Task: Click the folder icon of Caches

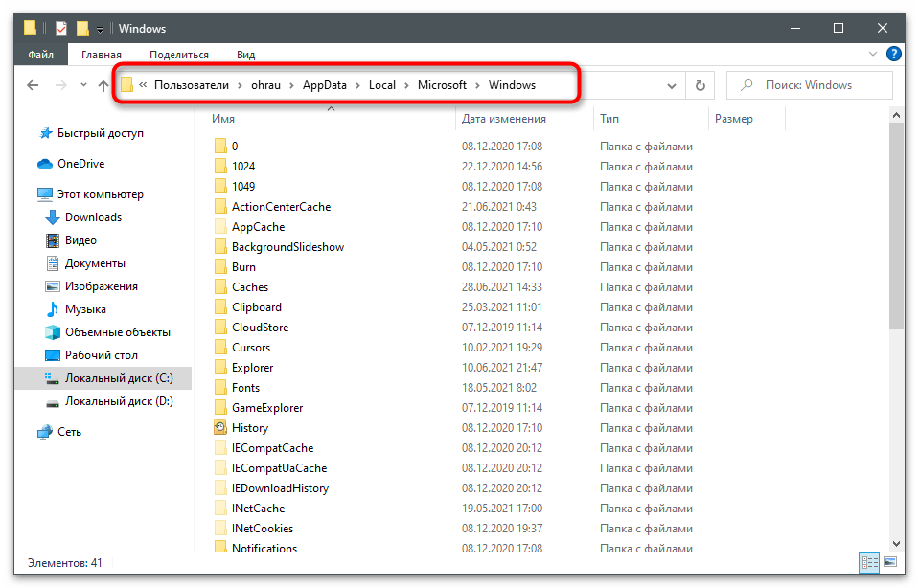Action: (220, 286)
